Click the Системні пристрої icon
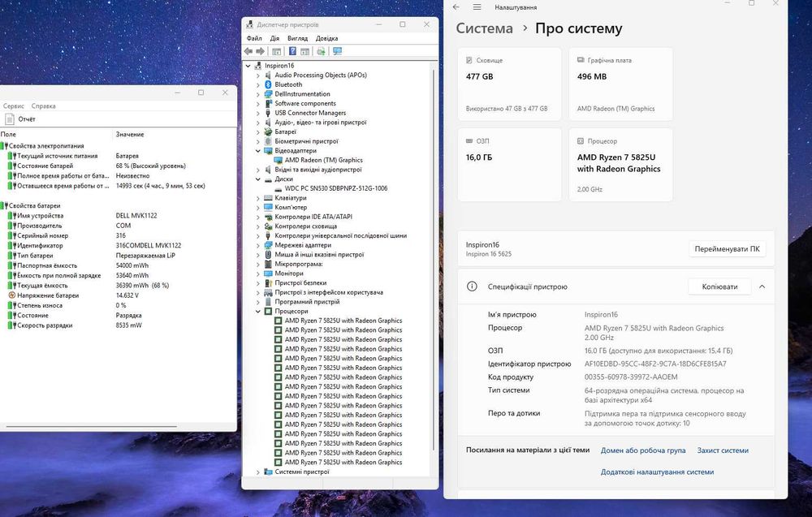 tap(268, 472)
